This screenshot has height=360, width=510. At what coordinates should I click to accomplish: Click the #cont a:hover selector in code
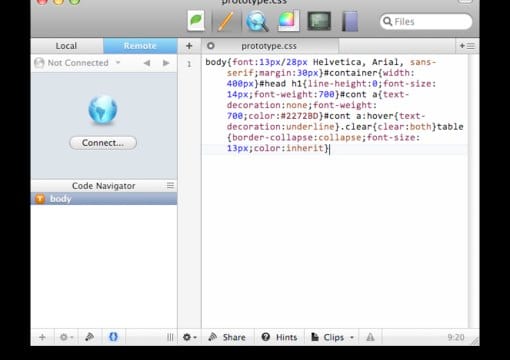tap(359, 116)
